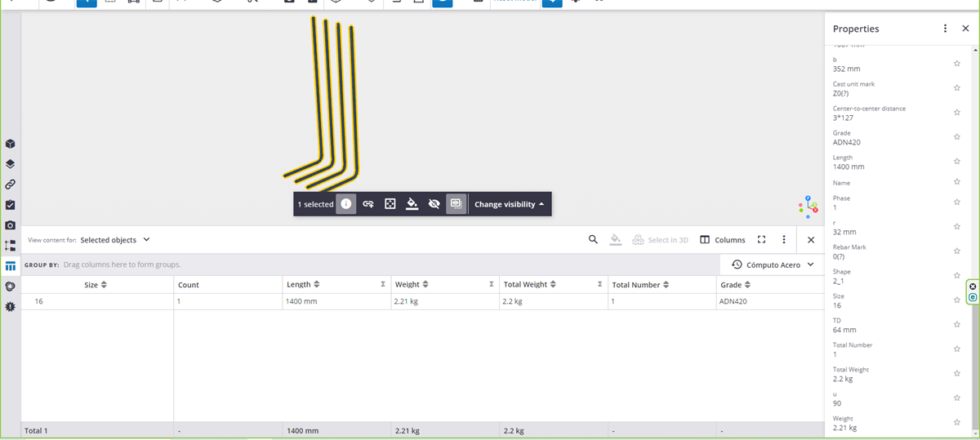Open the ToDo clipboard icon in sidebar
This screenshot has width=980, height=440.
point(10,205)
